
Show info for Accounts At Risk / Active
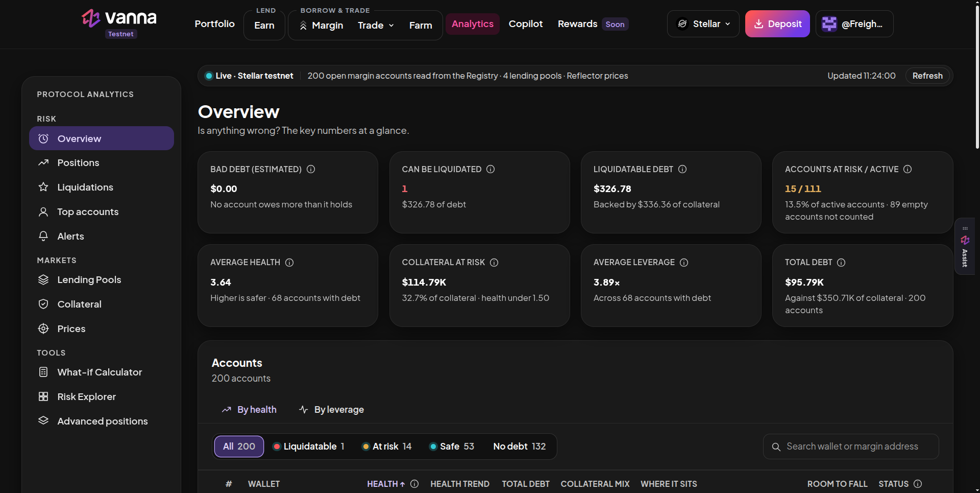[908, 169]
